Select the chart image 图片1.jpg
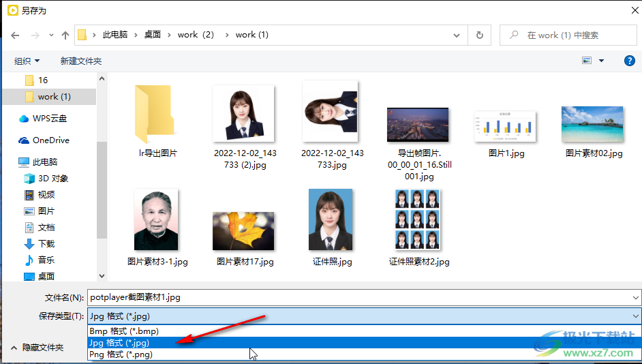Image resolution: width=642 pixels, height=364 pixels. [x=506, y=134]
